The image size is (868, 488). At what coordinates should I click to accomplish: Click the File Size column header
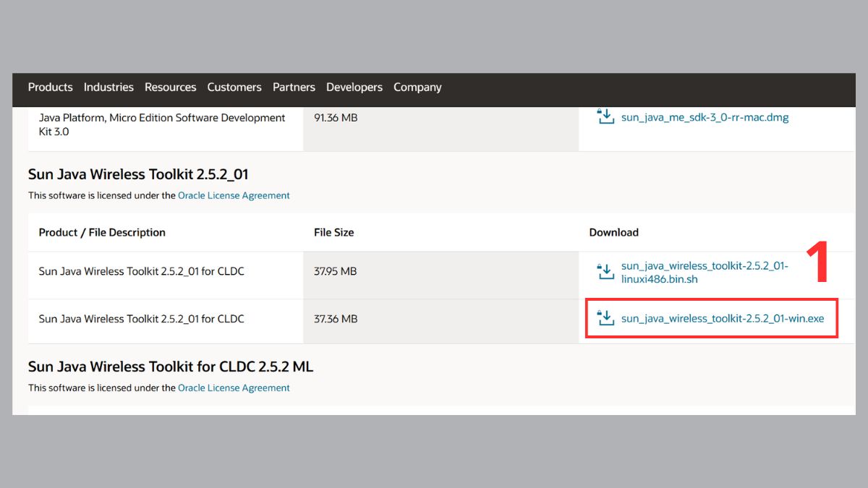pyautogui.click(x=333, y=233)
